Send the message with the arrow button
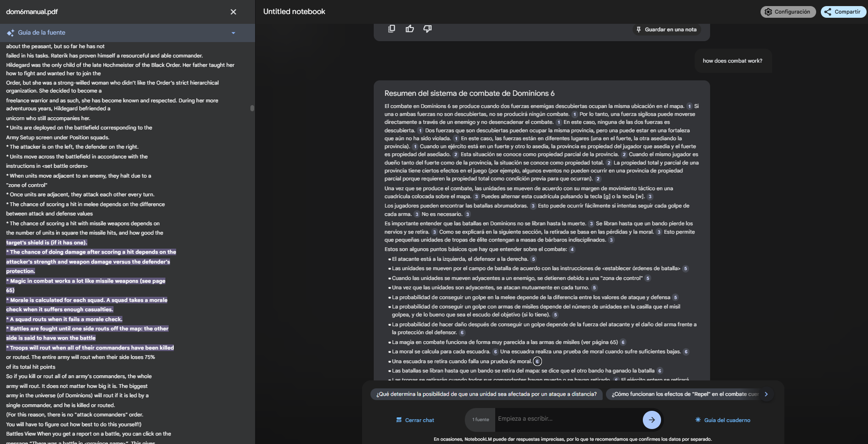The height and width of the screenshot is (444, 868). point(652,420)
